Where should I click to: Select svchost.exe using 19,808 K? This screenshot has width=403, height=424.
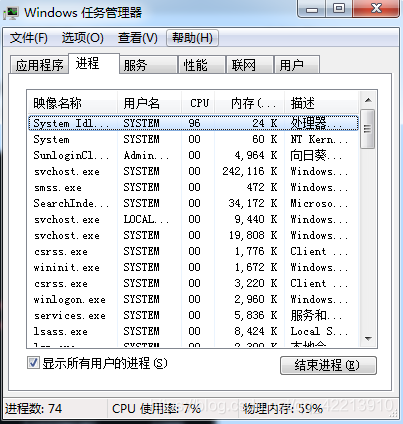(193, 235)
